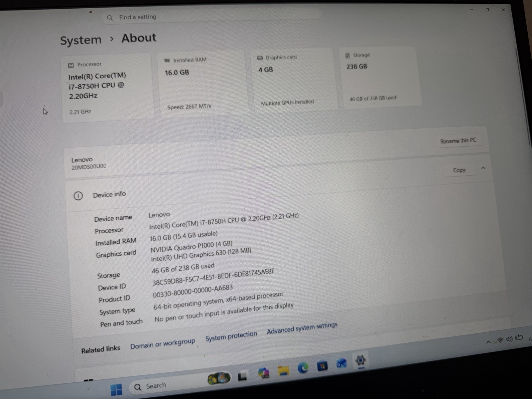Click NVIDIA Quadro P1000 (4 GB) text

192,246
